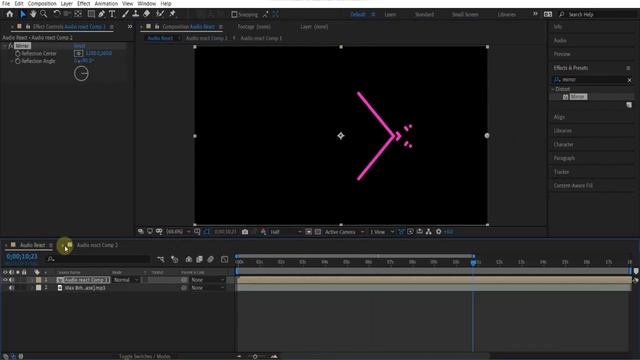Screen dimensions: 640x360
Task: Mute audio of the mp3 layer
Action: [x=11, y=288]
